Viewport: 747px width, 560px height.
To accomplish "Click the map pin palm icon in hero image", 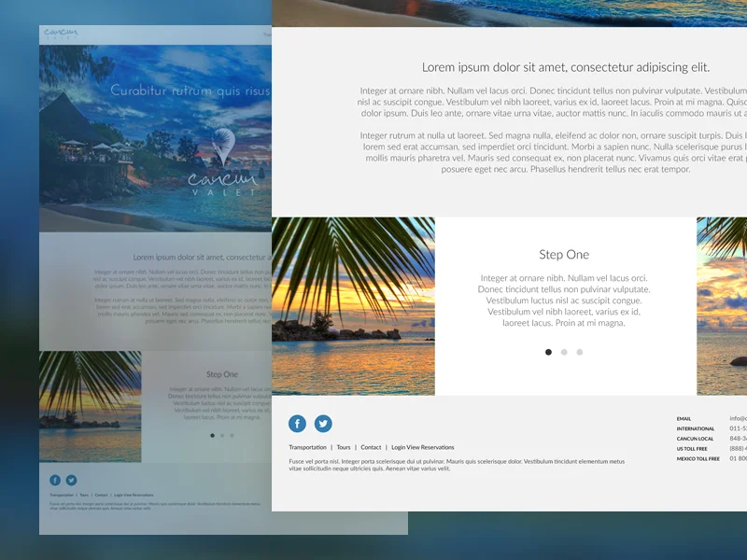I will 223,147.
